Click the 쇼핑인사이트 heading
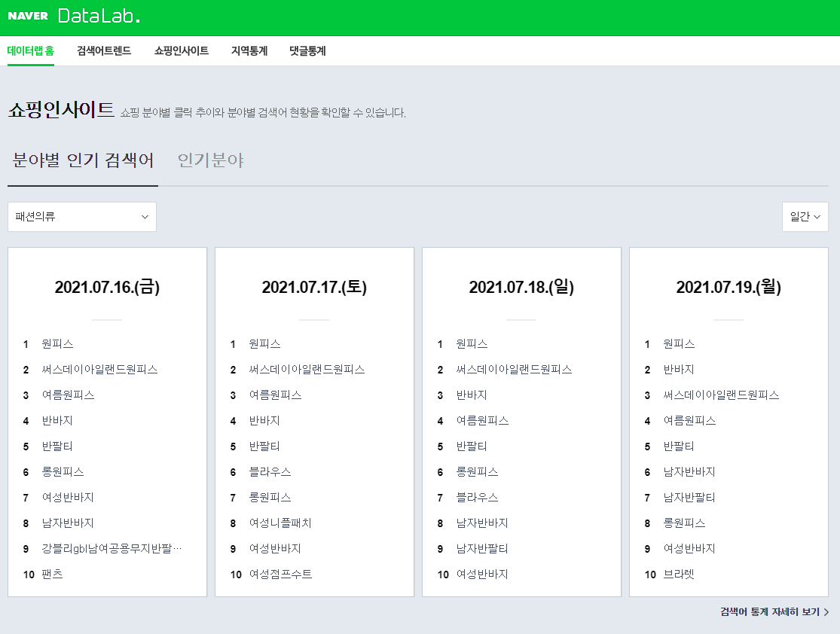This screenshot has height=634, width=840. (61, 110)
